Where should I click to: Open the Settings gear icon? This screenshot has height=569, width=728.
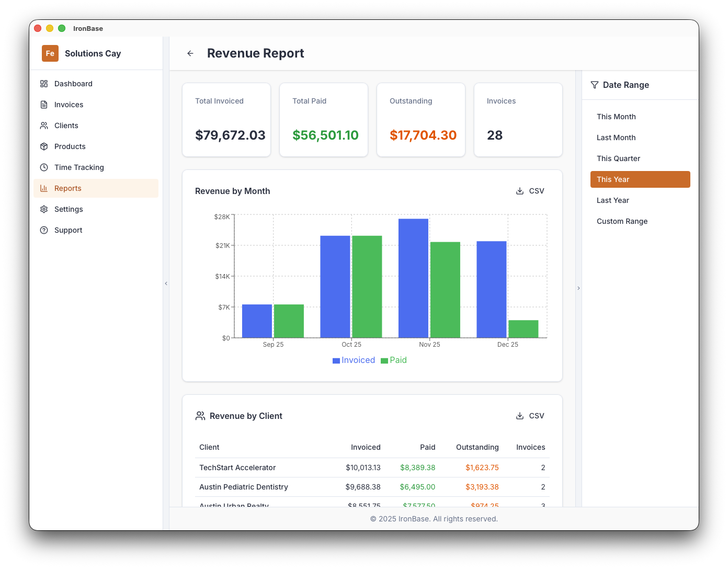(44, 209)
